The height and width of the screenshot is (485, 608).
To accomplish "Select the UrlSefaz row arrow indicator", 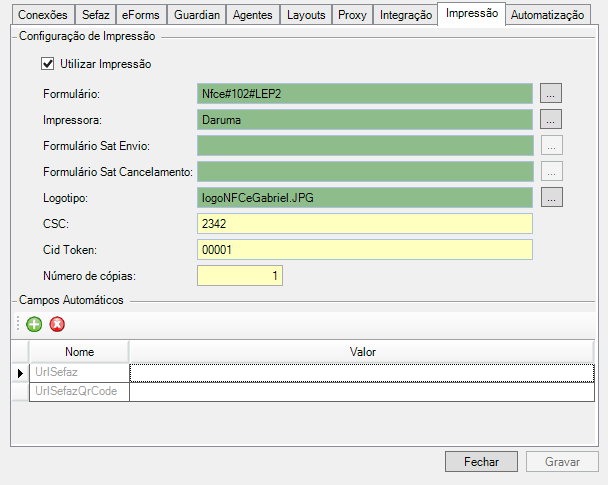I will (x=21, y=372).
